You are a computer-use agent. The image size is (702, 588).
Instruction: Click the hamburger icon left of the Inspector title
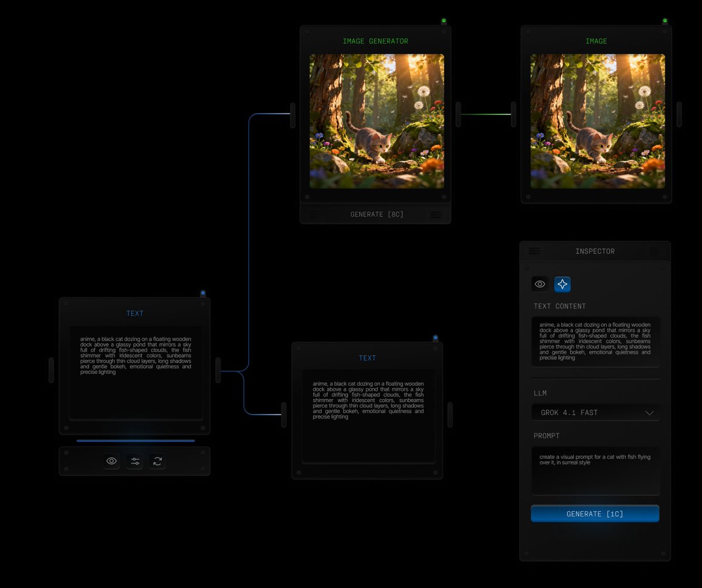tap(533, 250)
